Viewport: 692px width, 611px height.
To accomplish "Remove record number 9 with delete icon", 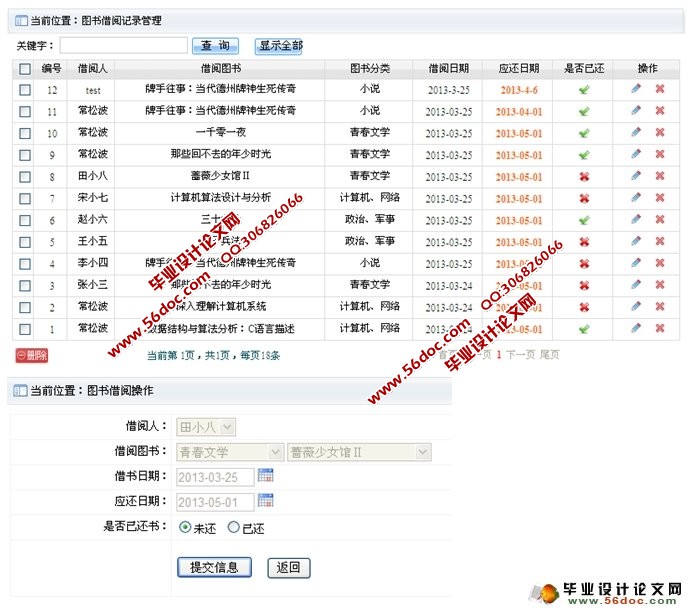I will pos(660,154).
